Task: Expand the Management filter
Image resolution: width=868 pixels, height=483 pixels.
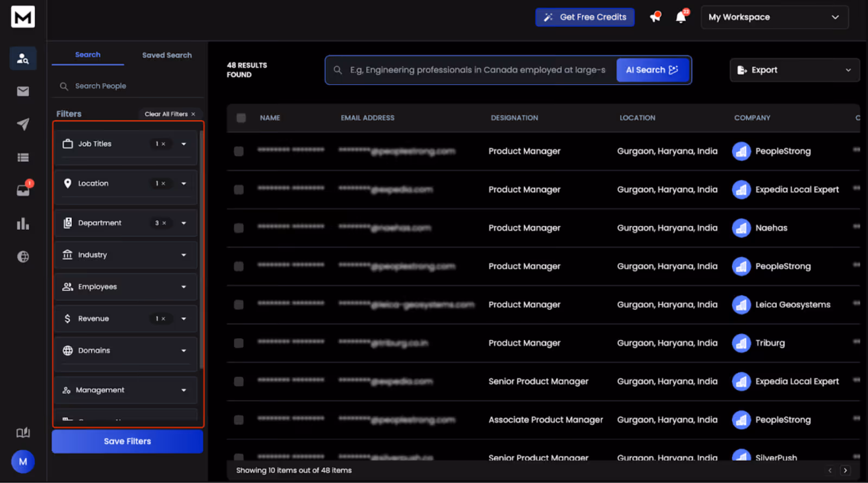Action: [184, 390]
